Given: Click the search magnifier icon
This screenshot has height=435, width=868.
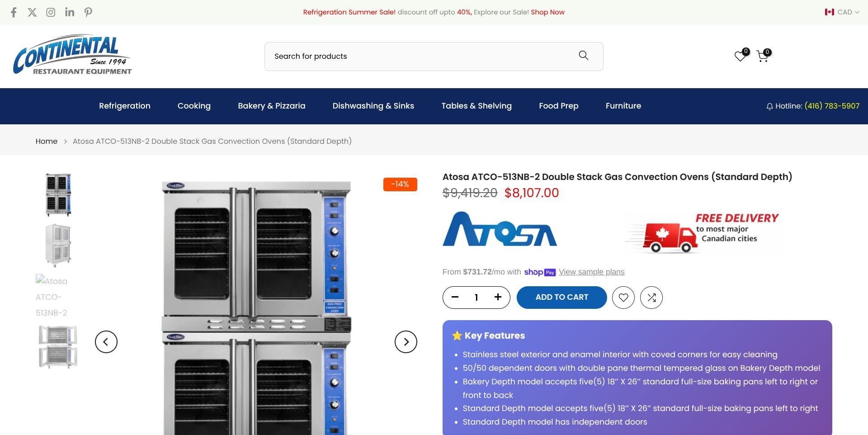Looking at the screenshot, I should (x=584, y=56).
